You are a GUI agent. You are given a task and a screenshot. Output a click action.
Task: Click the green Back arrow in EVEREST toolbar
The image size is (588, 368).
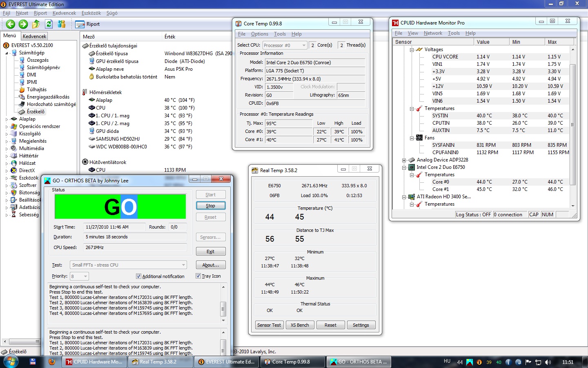[x=11, y=24]
